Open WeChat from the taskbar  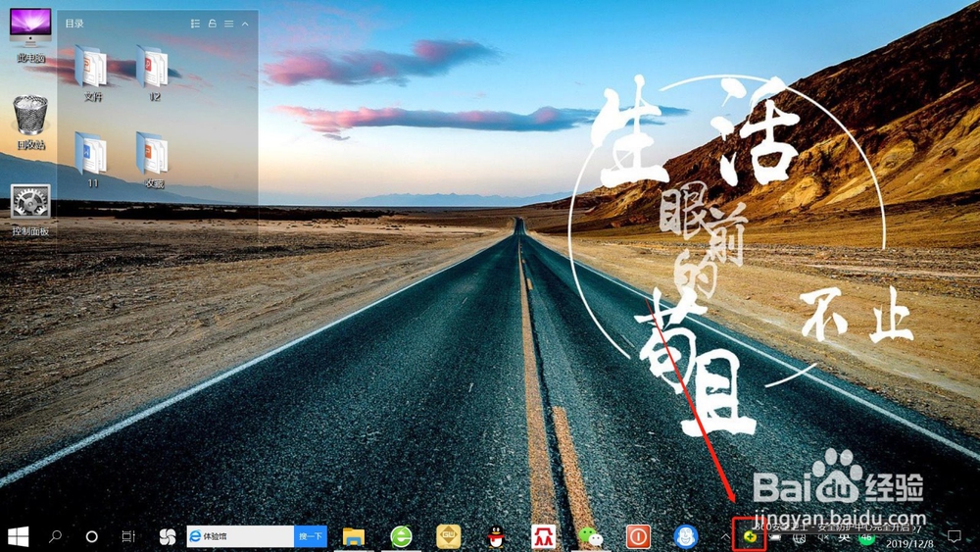tap(591, 536)
